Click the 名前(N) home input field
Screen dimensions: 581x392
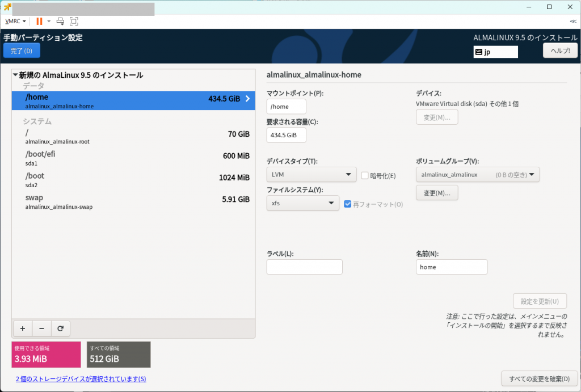[451, 267]
